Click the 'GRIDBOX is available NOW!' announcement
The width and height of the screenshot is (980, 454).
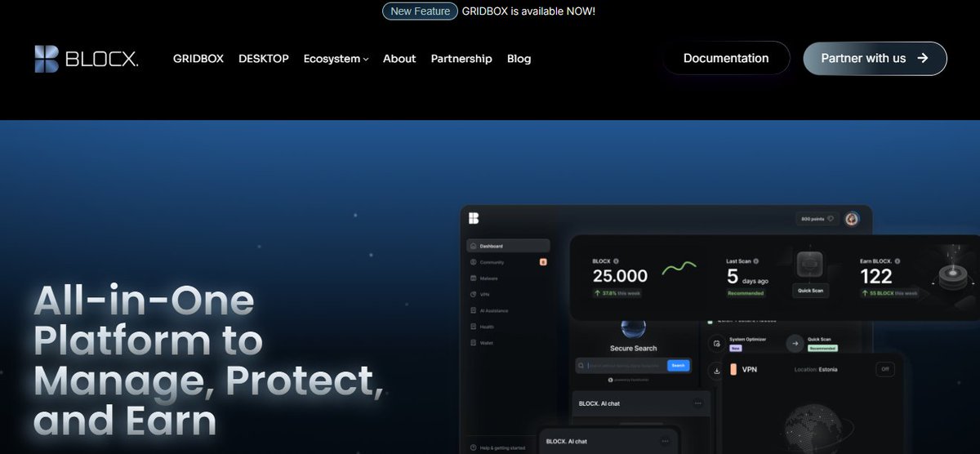click(x=528, y=11)
